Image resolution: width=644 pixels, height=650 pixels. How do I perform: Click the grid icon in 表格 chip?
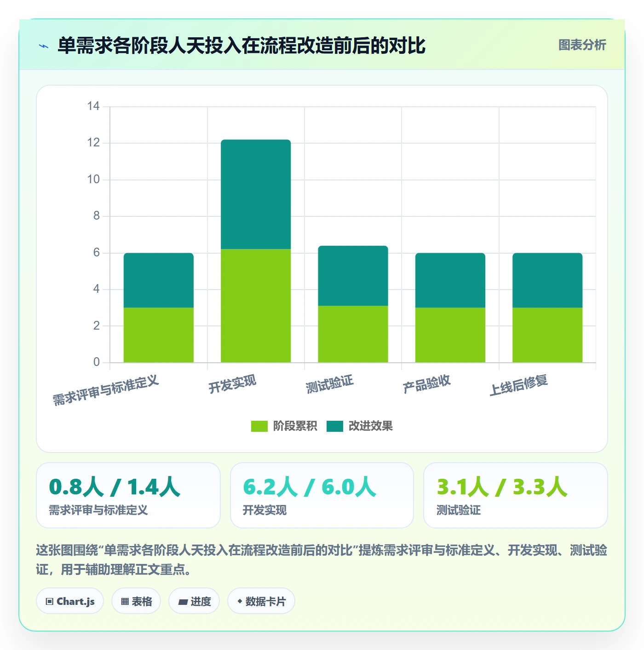[125, 602]
